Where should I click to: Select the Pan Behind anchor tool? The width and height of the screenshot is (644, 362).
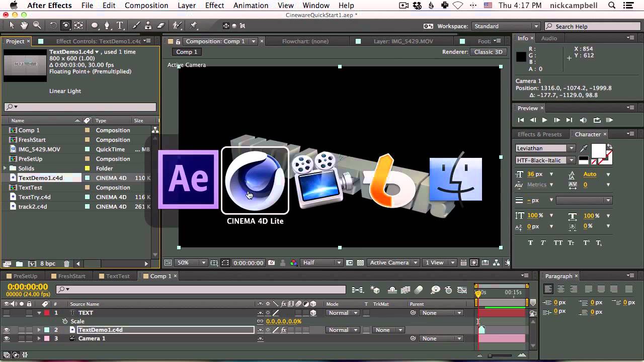point(78,25)
